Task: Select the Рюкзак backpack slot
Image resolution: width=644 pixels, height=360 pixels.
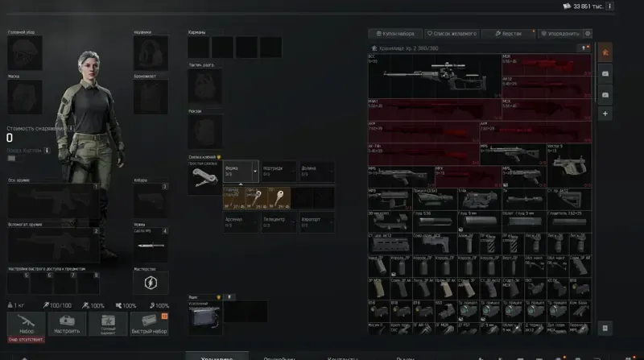Action: pyautogui.click(x=204, y=131)
